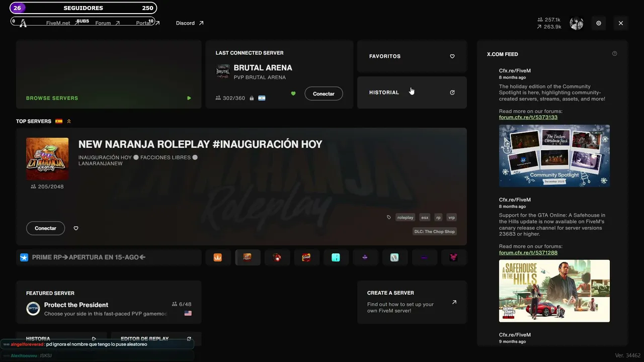The width and height of the screenshot is (644, 362).
Task: Select the purple diamond server icon
Action: pos(365,257)
